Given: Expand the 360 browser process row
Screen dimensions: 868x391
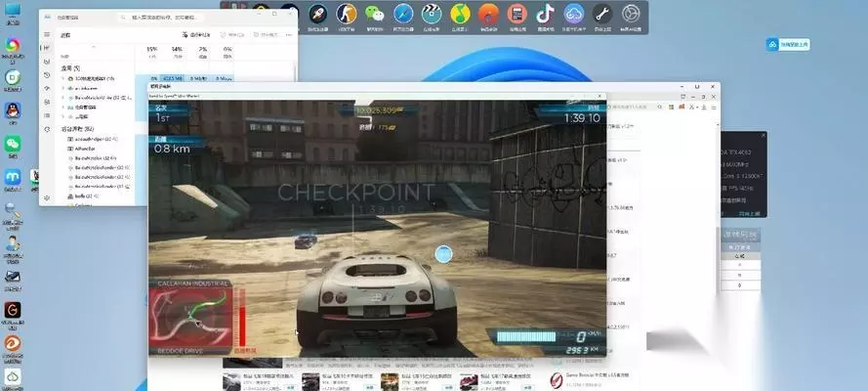Looking at the screenshot, I should pos(62,78).
